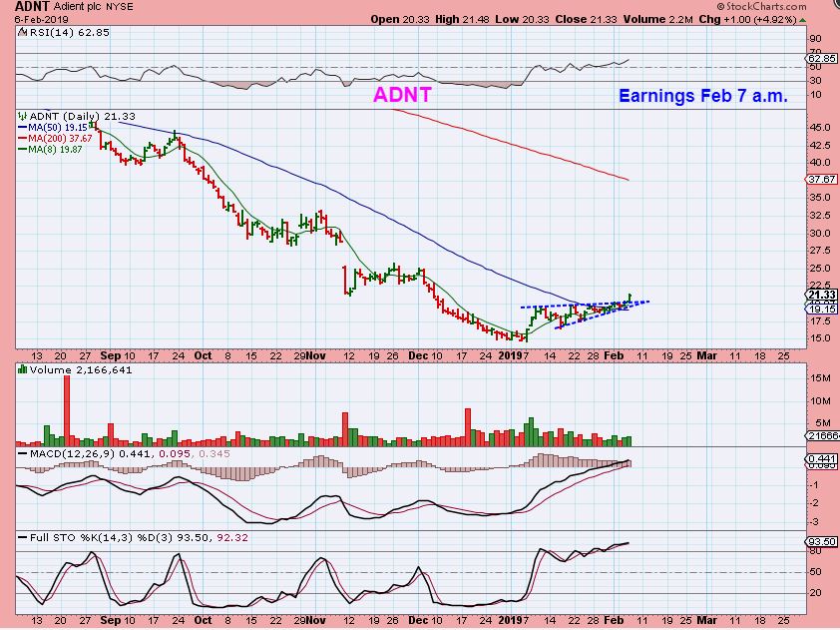
Task: Click the 'Volume 2,166,641' panel label
Action: [x=81, y=369]
